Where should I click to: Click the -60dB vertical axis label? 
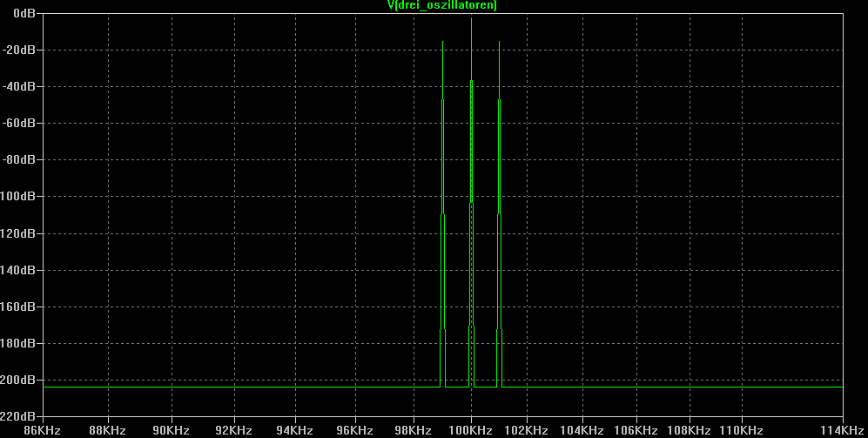[19, 123]
